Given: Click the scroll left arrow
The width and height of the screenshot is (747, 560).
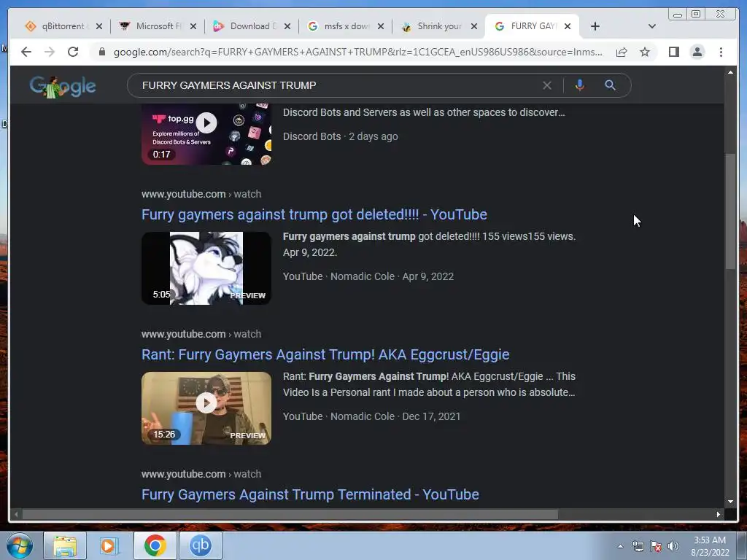Looking at the screenshot, I should (16, 514).
